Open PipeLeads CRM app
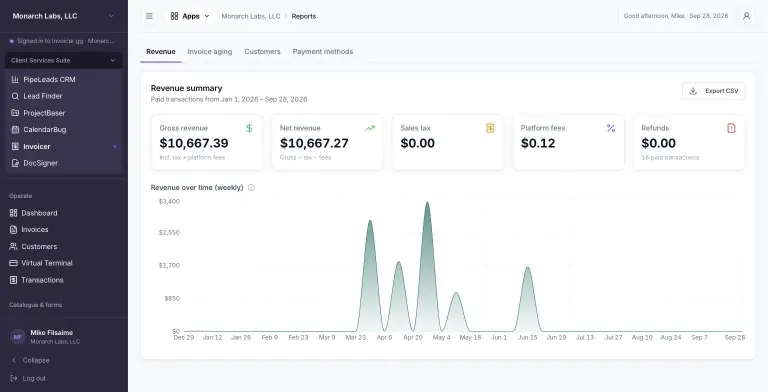 pos(64,79)
